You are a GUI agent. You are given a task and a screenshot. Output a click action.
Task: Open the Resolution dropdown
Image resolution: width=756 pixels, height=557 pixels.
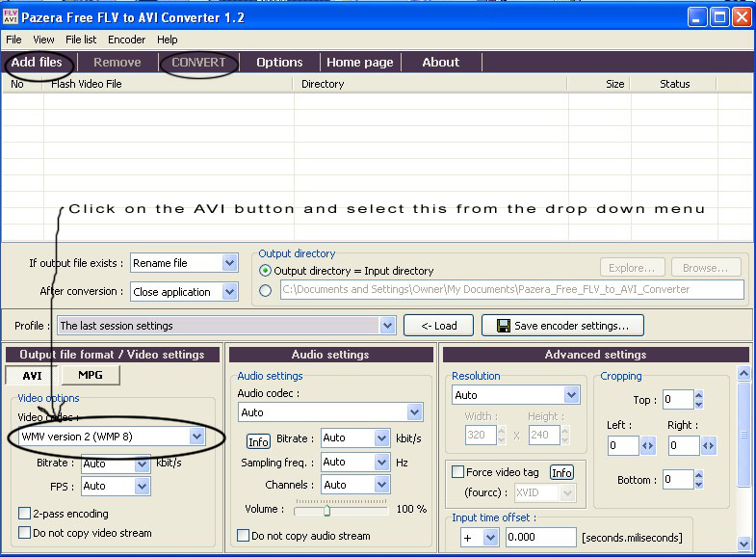(x=571, y=395)
